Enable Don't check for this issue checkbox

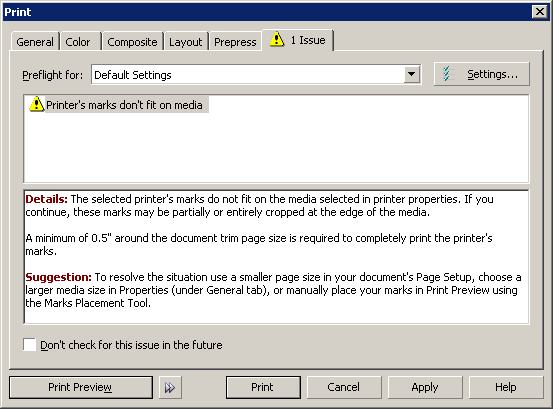[29, 344]
